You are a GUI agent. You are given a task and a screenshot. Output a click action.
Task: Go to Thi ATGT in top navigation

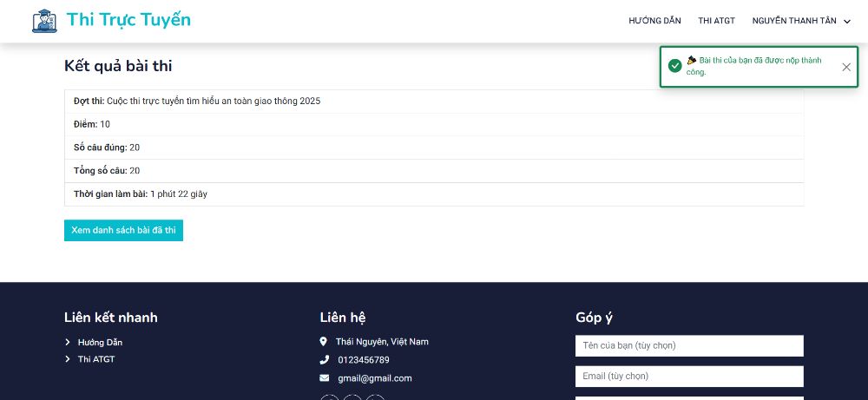tap(716, 21)
